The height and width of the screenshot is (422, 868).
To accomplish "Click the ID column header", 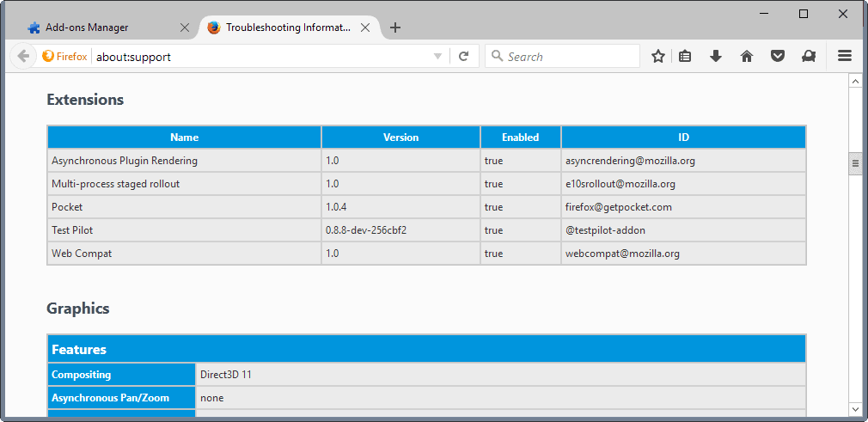I will (684, 138).
